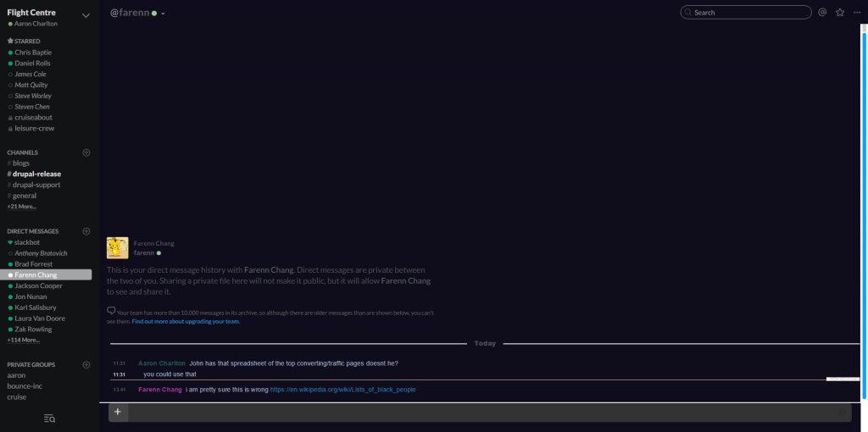Open the bounce-inc private group
Image resolution: width=868 pixels, height=432 pixels.
(x=25, y=386)
